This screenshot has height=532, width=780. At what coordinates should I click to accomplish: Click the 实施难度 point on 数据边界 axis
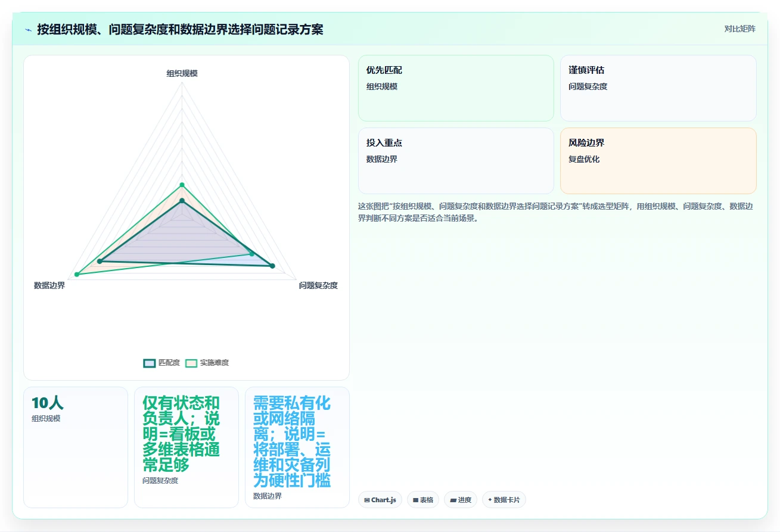tap(77, 274)
